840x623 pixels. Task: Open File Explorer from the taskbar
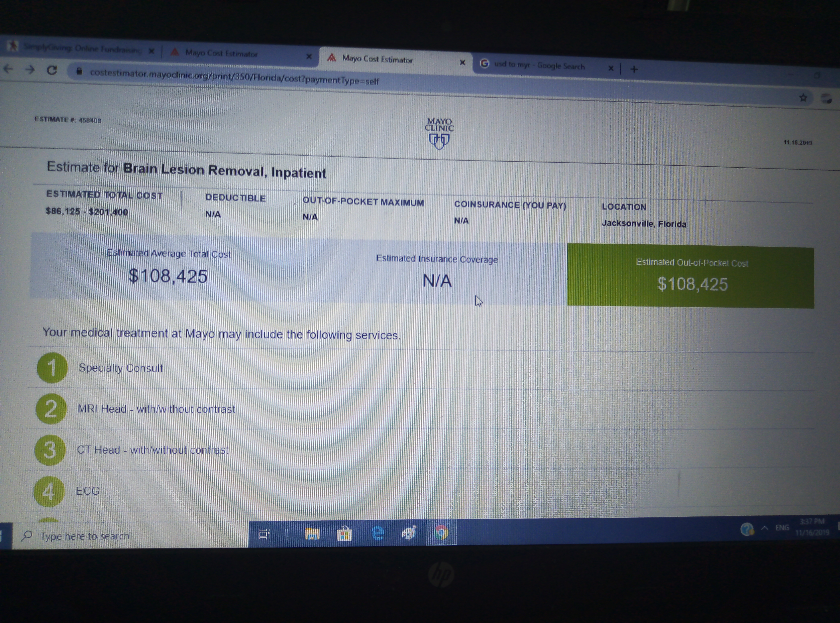click(x=312, y=534)
